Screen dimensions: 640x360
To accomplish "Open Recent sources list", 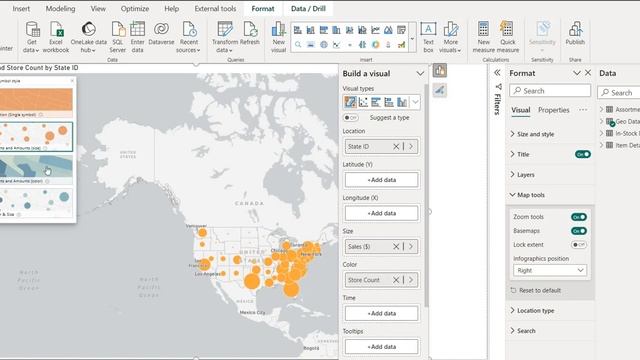I will click(188, 37).
